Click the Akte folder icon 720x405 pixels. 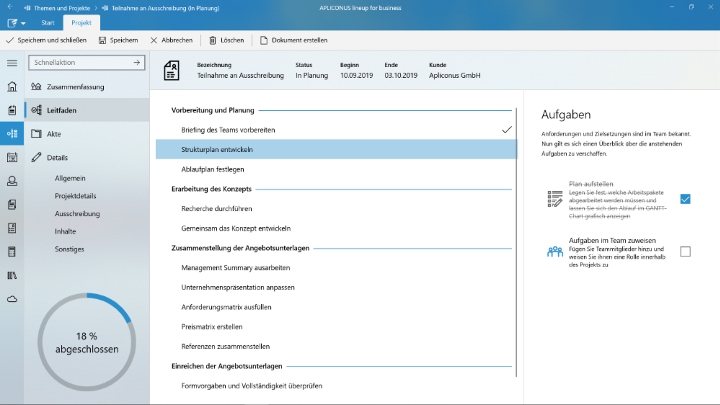coord(36,134)
